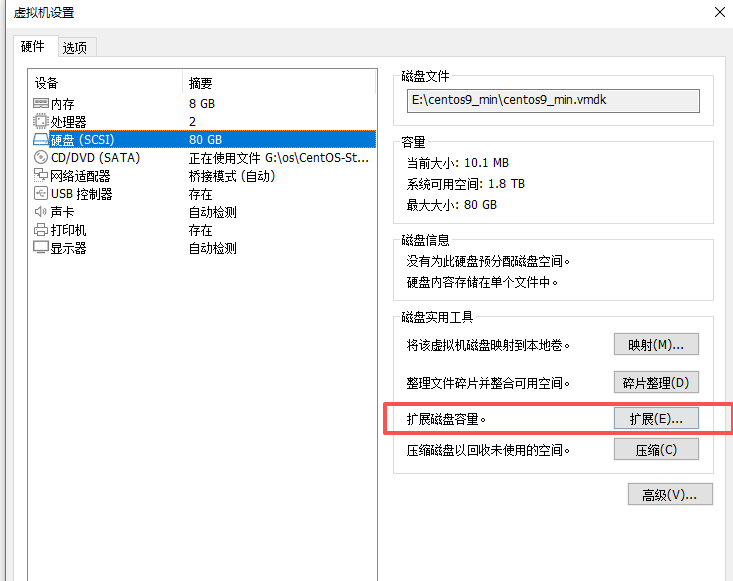The width and height of the screenshot is (733, 581).
Task: Click the memory (内存) device icon
Action: click(x=41, y=103)
